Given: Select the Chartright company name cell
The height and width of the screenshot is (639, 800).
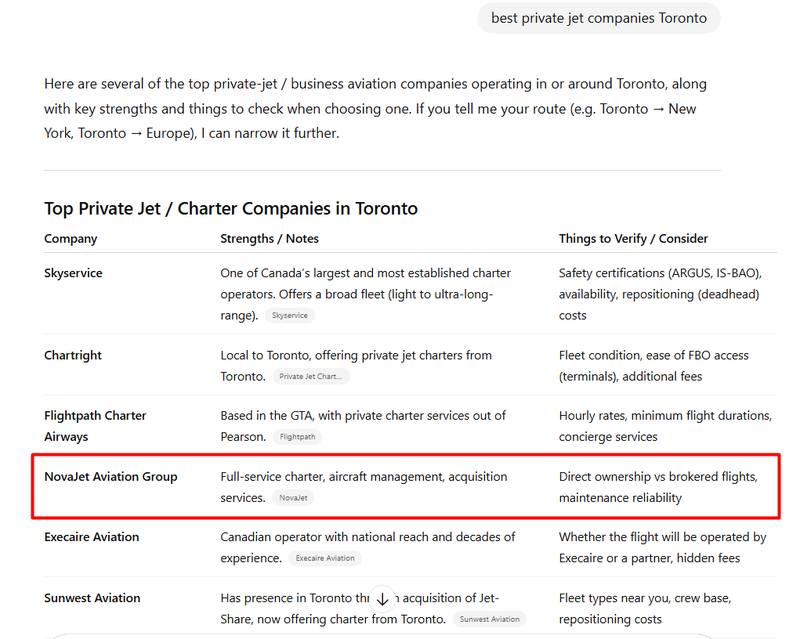Looking at the screenshot, I should [73, 355].
